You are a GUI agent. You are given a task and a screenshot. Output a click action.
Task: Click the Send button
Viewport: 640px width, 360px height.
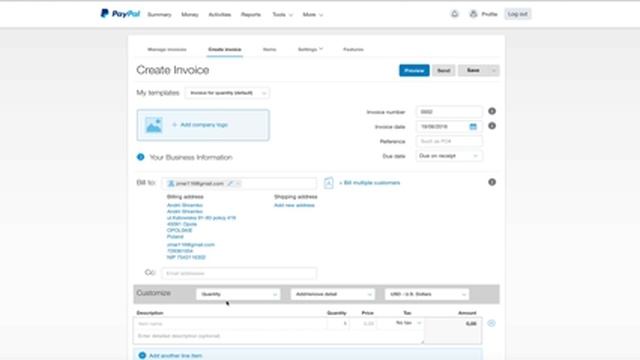[x=443, y=71]
